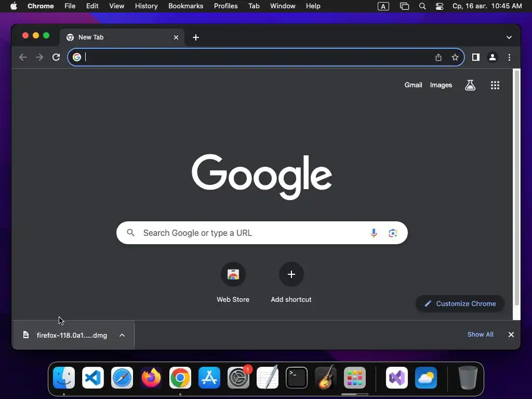
Task: Click Chrome icon in the Dock
Action: (x=180, y=378)
